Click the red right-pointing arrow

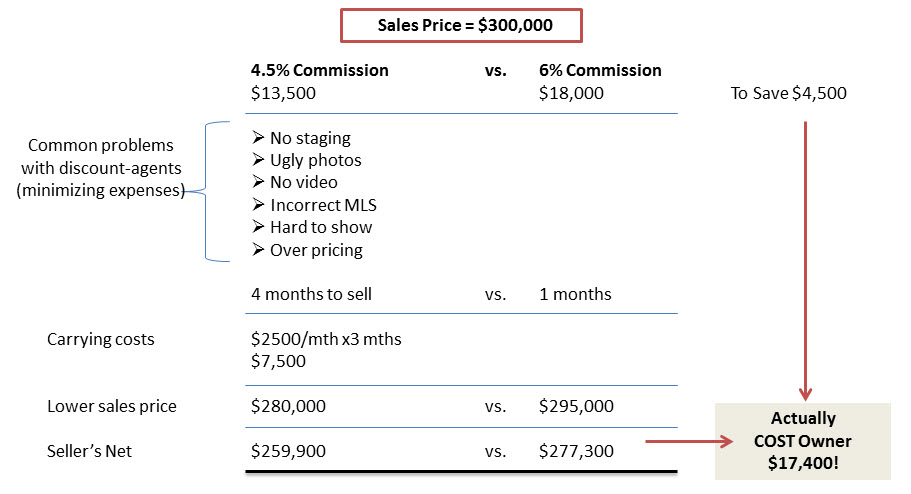pyautogui.click(x=690, y=442)
